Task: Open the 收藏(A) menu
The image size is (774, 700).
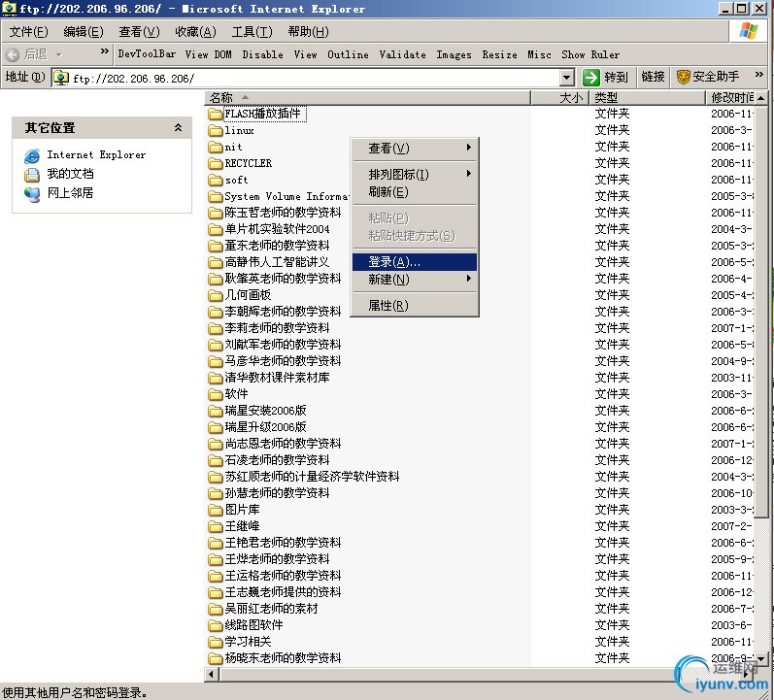Action: click(195, 32)
